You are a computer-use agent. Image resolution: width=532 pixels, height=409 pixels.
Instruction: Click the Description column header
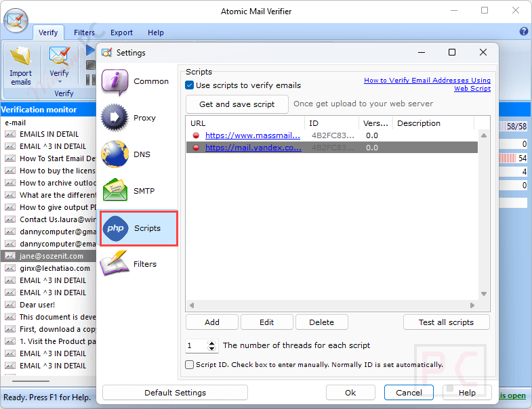(433, 123)
